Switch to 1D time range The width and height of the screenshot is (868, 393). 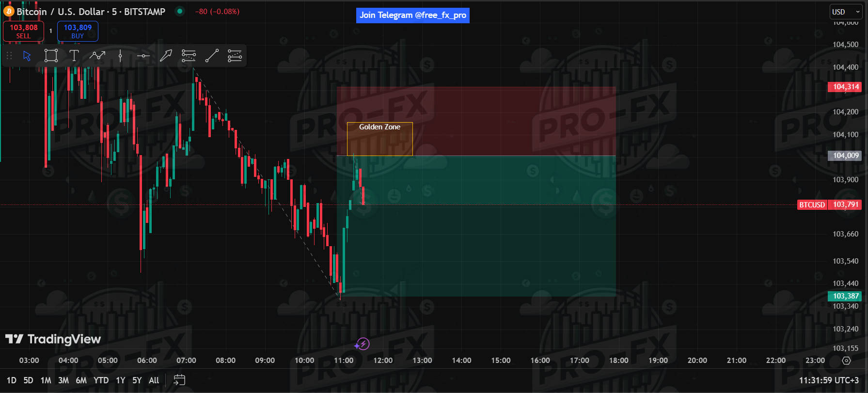coord(12,380)
